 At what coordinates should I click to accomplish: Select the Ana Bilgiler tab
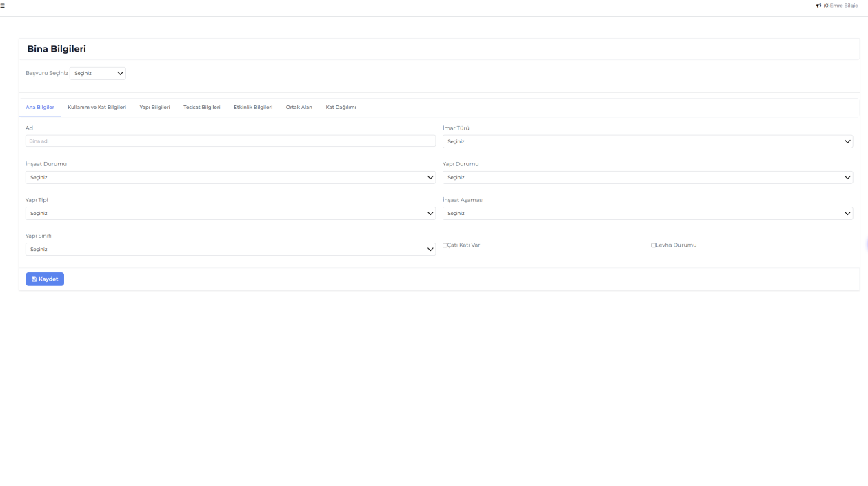pyautogui.click(x=40, y=108)
